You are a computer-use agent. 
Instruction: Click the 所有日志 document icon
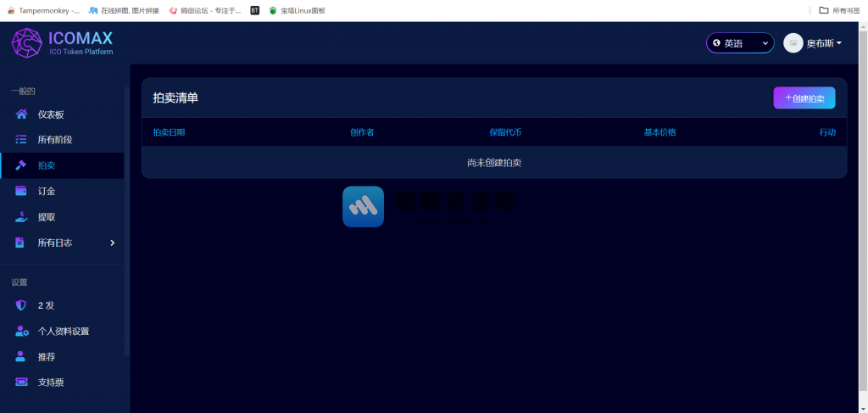[x=20, y=243]
